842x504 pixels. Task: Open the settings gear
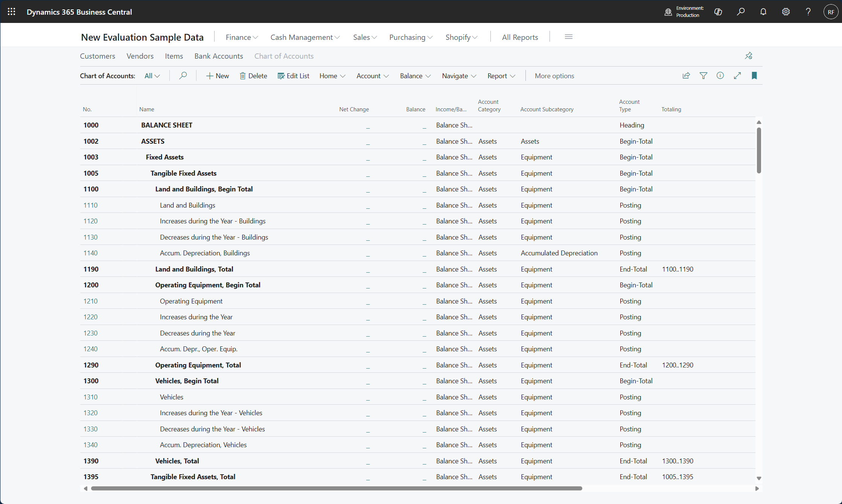786,12
